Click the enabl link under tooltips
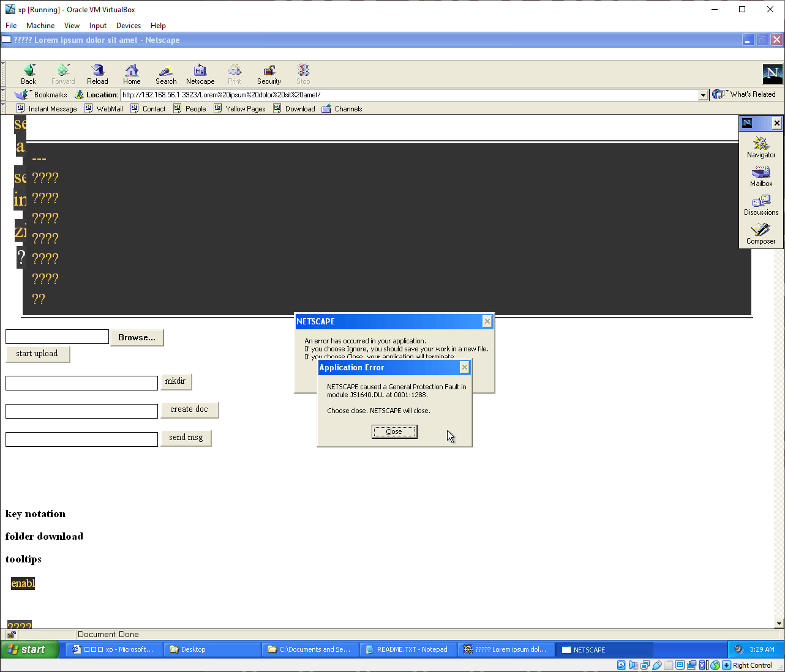The height and width of the screenshot is (672, 785). [23, 583]
